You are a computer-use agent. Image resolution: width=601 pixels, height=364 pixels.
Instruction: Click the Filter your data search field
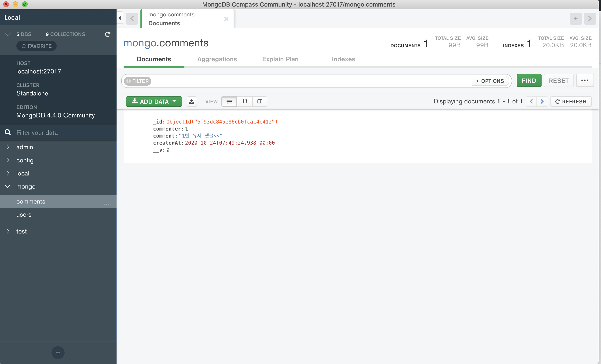pos(61,133)
